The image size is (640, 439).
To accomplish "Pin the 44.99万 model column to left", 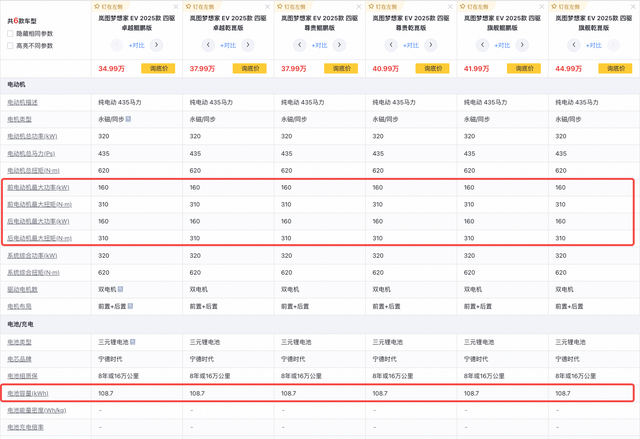I will [x=566, y=7].
